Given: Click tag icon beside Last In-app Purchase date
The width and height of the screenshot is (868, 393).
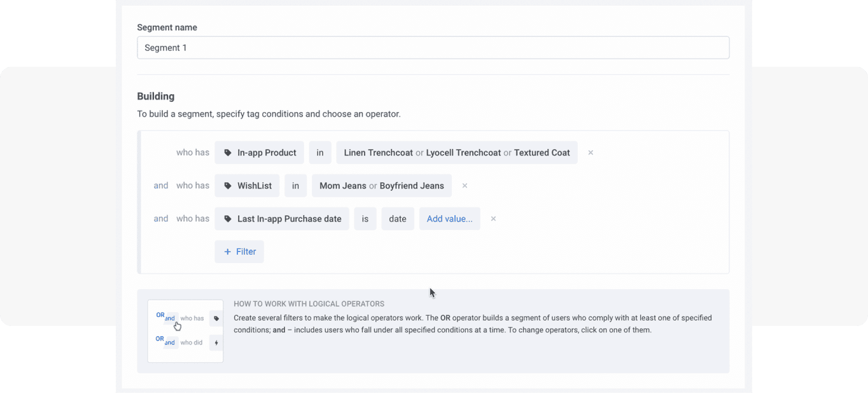Looking at the screenshot, I should tap(228, 219).
